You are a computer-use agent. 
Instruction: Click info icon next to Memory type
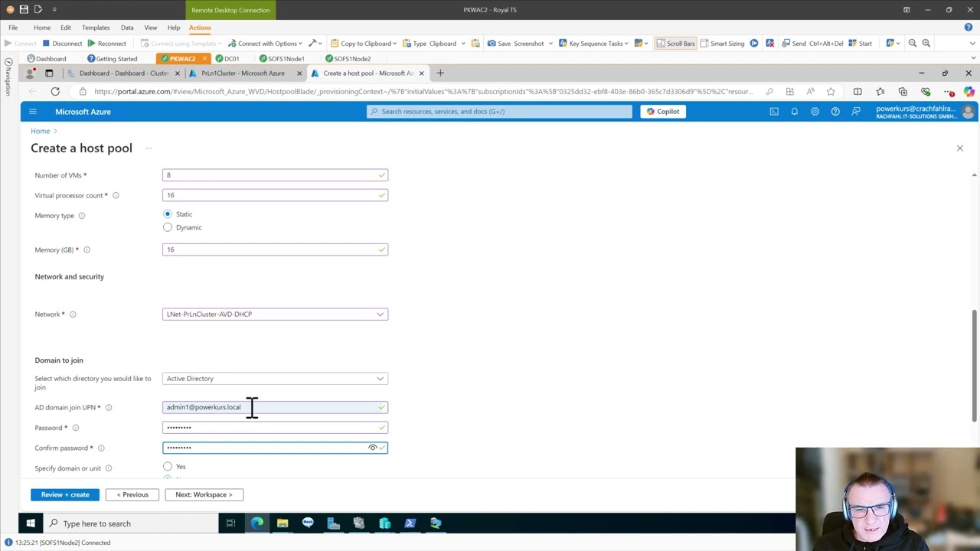pyautogui.click(x=82, y=215)
